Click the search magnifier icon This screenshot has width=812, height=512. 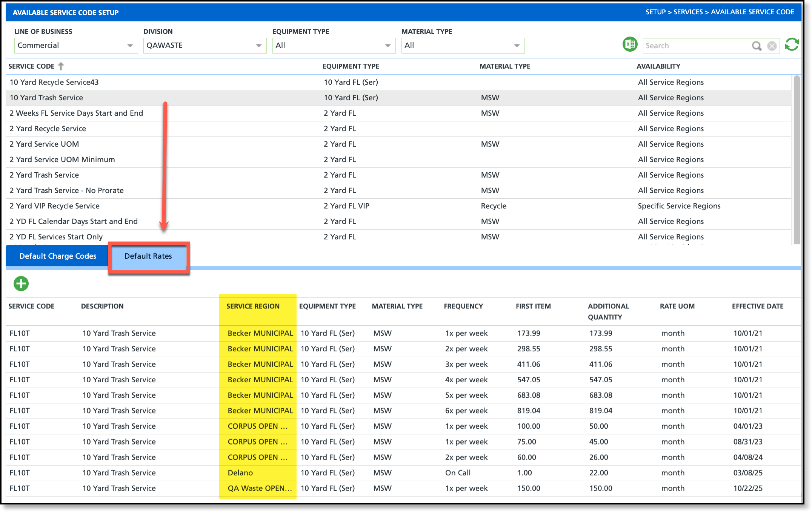point(756,46)
